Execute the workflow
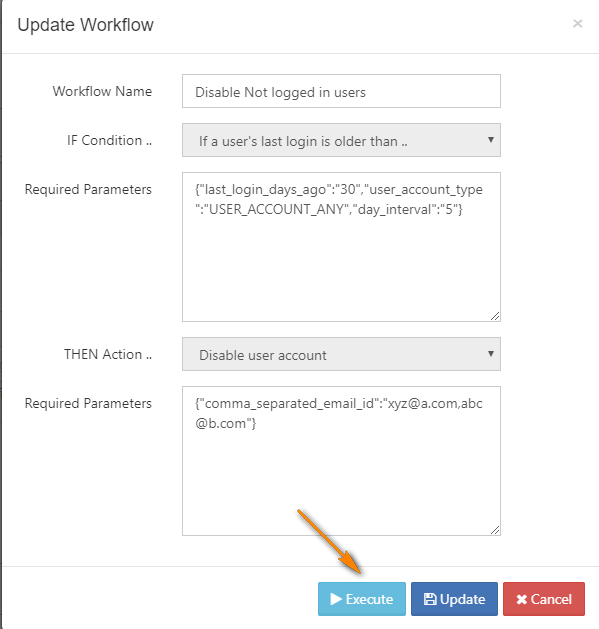This screenshot has height=629, width=599. click(361, 599)
